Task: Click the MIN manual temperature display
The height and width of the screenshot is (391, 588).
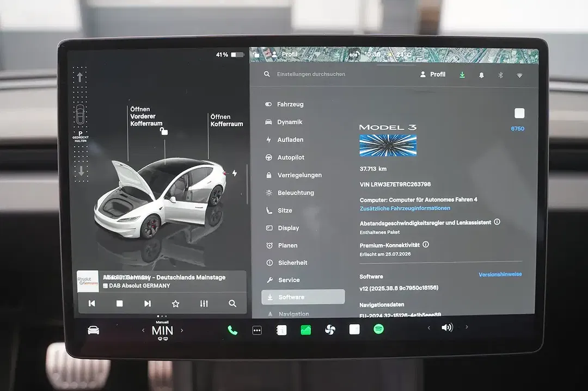Action: (x=162, y=330)
